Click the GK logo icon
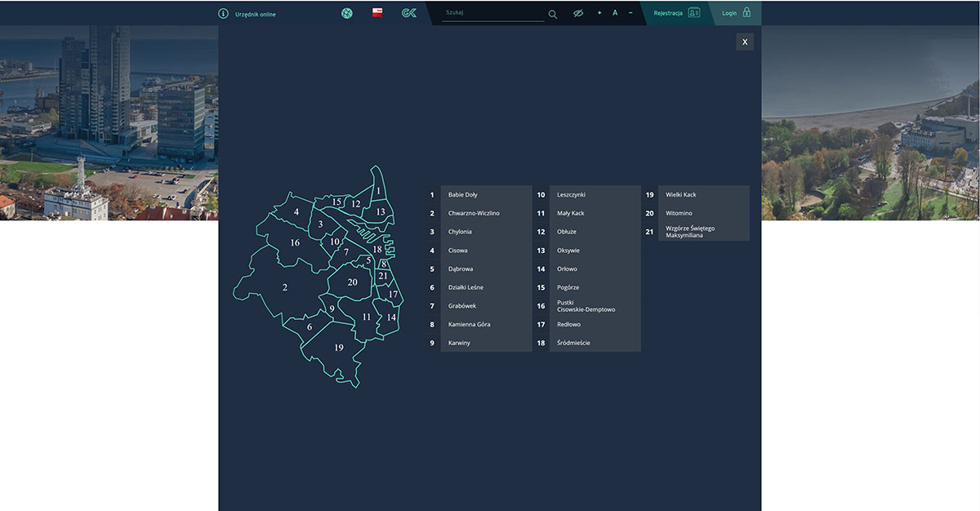The image size is (980, 511). point(409,13)
